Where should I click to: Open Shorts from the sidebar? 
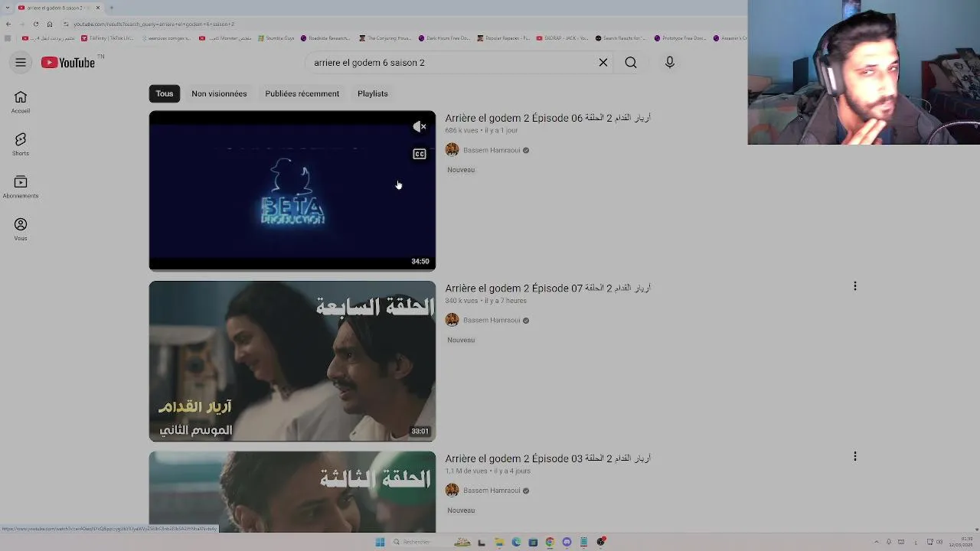(21, 144)
